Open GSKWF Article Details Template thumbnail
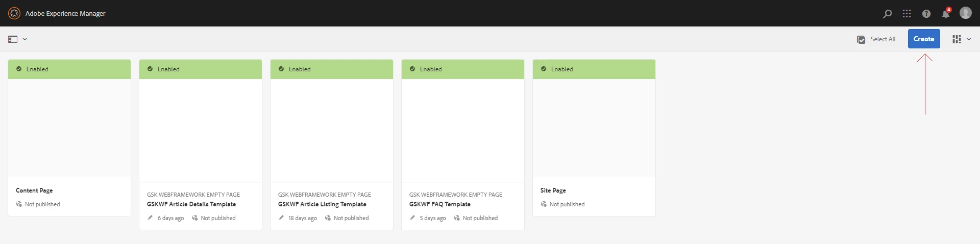The image size is (980, 244). click(x=201, y=130)
